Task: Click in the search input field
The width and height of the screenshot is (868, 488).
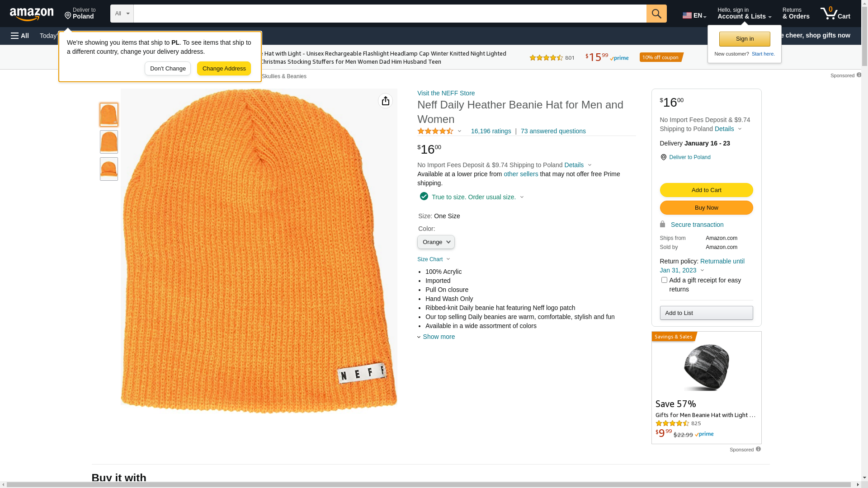Action: coord(389,14)
